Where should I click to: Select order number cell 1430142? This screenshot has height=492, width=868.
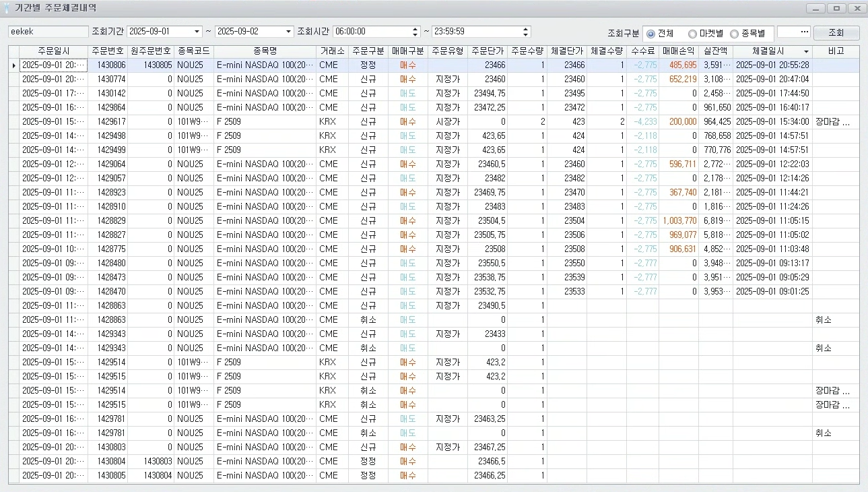point(108,94)
